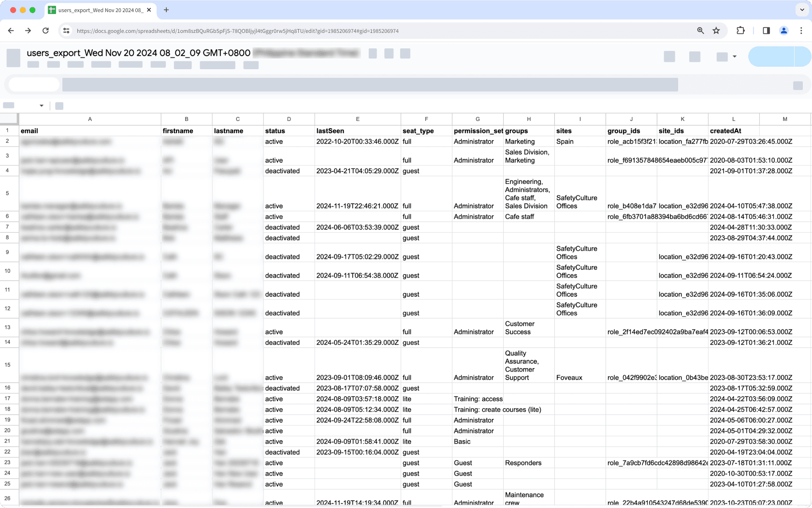The width and height of the screenshot is (812, 508).
Task: Click the zoom magnifier icon in the address bar
Action: point(700,30)
